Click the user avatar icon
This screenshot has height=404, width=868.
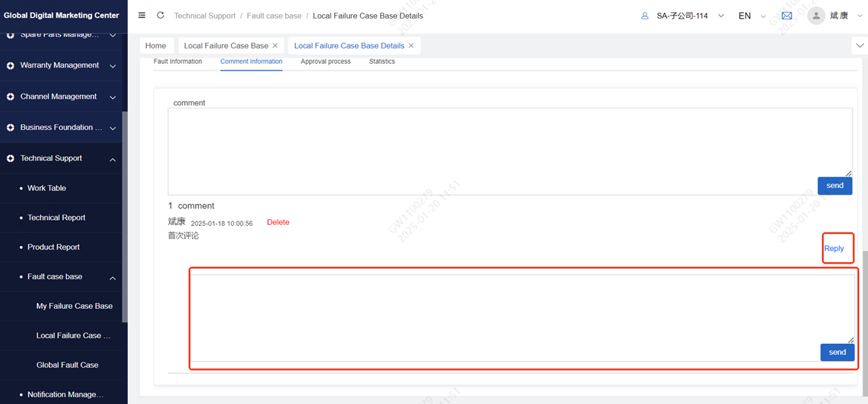coord(816,16)
